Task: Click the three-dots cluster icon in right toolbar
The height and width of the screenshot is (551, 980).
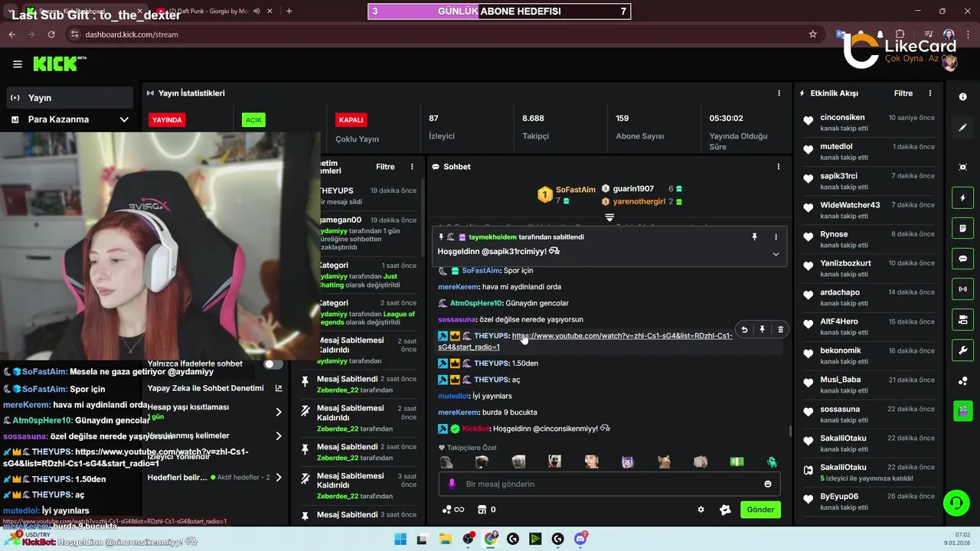Action: pyautogui.click(x=962, y=381)
